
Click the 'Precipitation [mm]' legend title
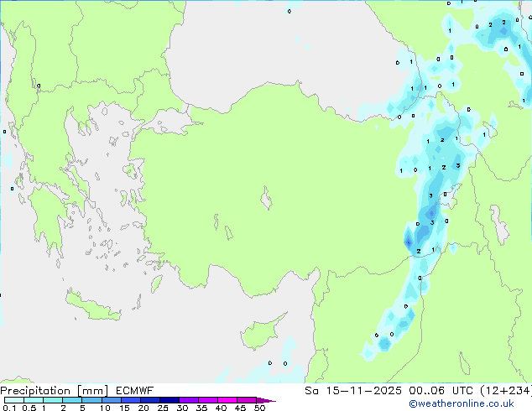tap(55, 391)
